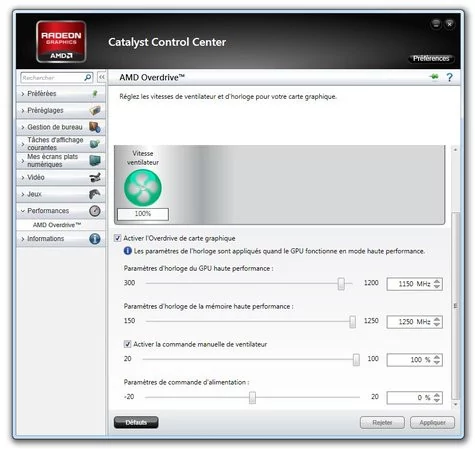Open the Informations menu label
Viewport: 475px width, 452px height.
click(x=46, y=239)
